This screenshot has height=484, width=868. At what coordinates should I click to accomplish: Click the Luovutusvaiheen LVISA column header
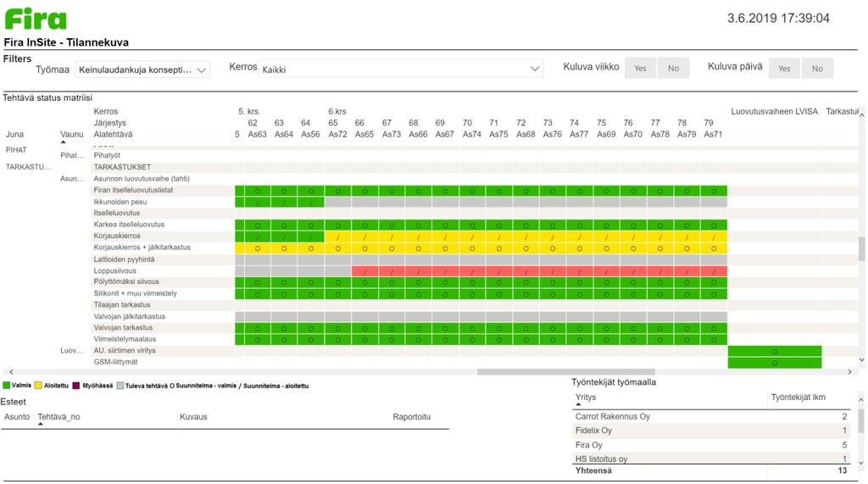774,111
